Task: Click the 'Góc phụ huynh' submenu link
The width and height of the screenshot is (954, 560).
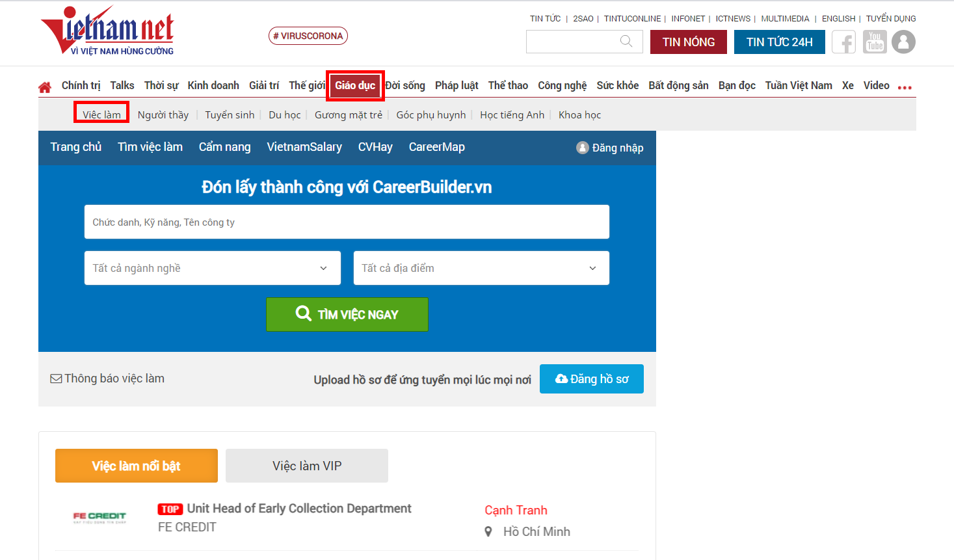Action: coord(431,114)
